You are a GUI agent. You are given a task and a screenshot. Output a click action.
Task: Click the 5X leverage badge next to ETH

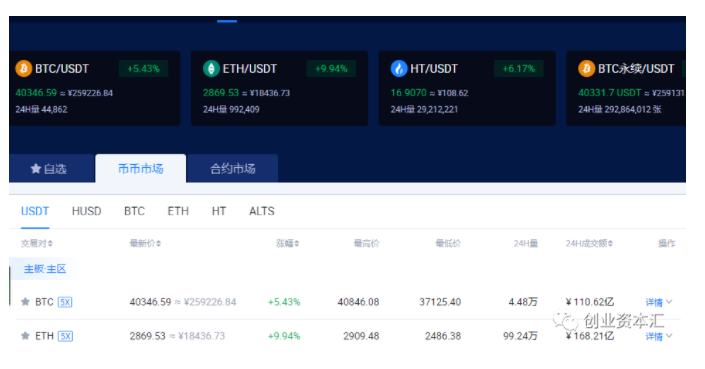(65, 336)
